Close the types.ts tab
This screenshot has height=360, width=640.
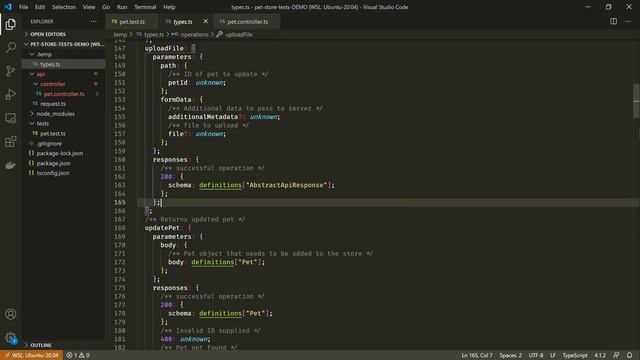pyautogui.click(x=205, y=21)
